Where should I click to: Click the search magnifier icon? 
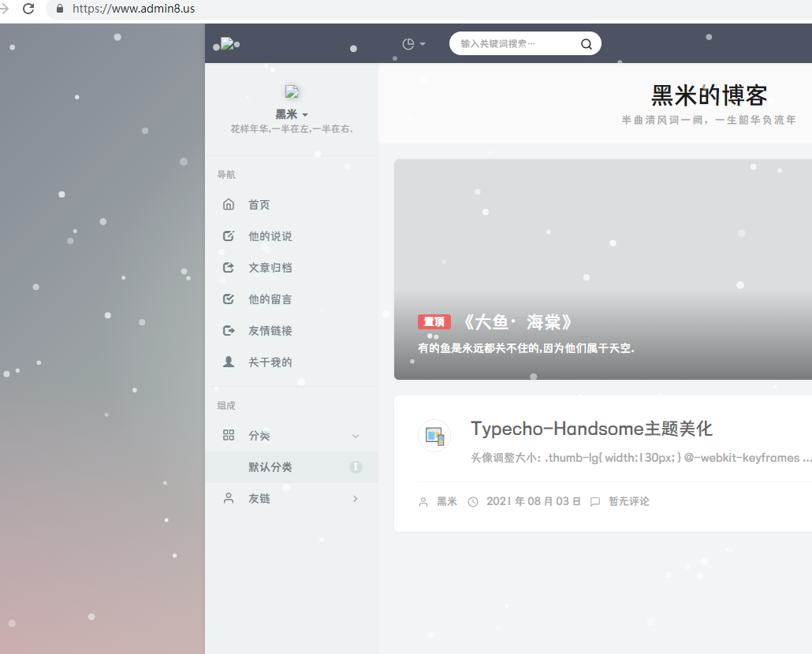click(586, 44)
